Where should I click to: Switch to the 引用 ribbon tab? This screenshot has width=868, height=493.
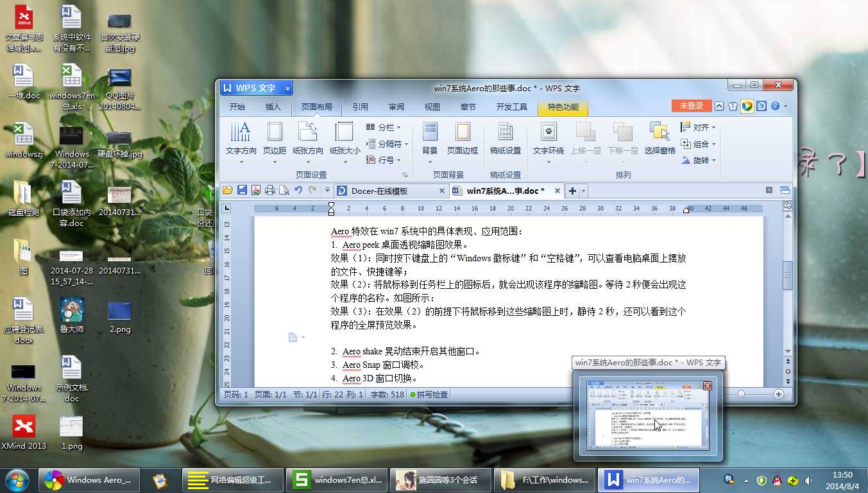pos(361,107)
